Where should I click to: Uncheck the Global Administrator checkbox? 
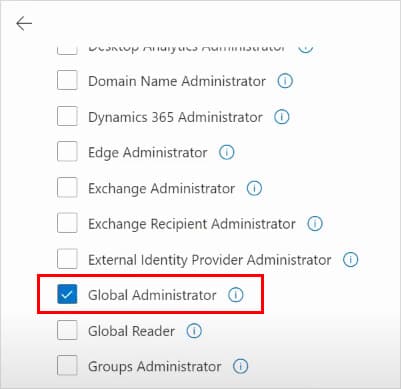click(67, 294)
